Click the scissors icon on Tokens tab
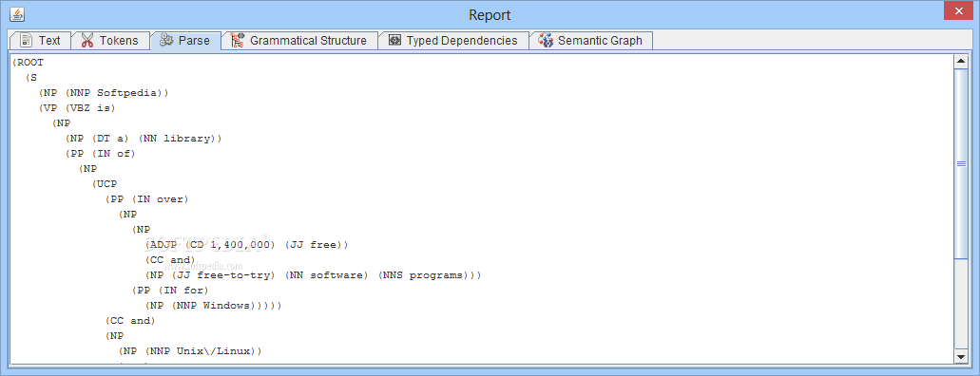The image size is (980, 376). click(87, 41)
